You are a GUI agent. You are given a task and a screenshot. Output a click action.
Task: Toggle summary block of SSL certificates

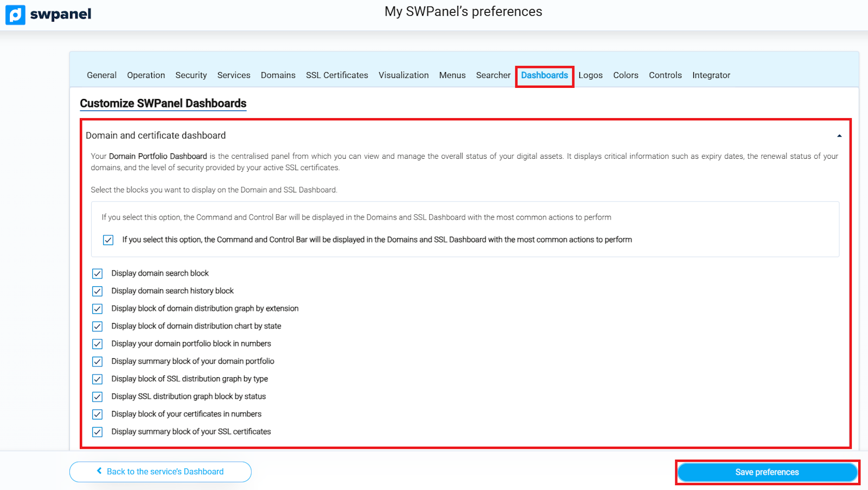coord(98,432)
